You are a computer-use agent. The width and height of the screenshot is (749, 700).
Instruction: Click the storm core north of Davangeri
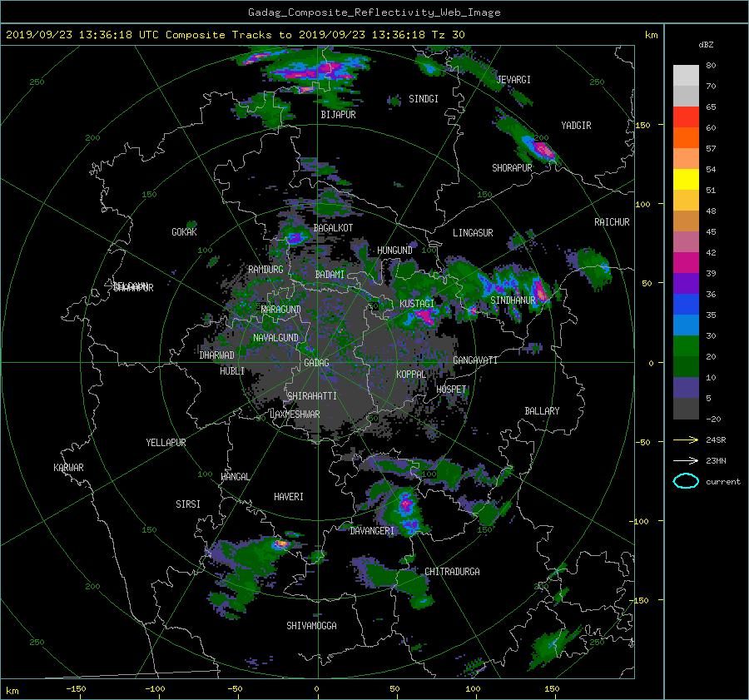(x=405, y=502)
